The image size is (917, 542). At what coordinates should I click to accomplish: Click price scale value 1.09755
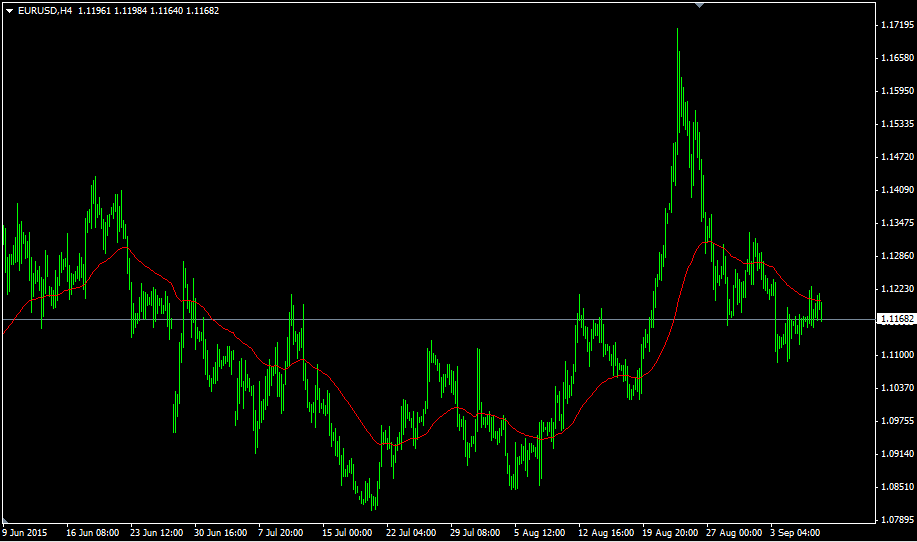[897, 421]
